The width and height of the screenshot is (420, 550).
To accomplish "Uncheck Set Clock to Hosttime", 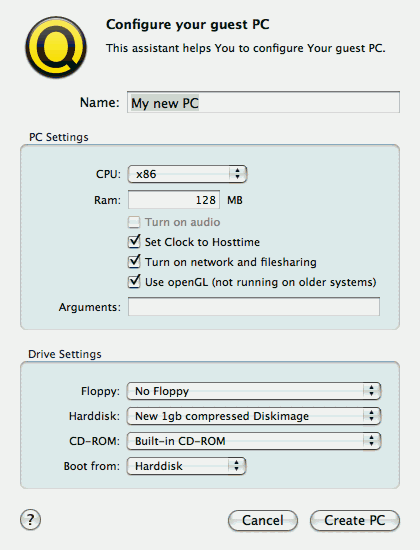I will [134, 242].
